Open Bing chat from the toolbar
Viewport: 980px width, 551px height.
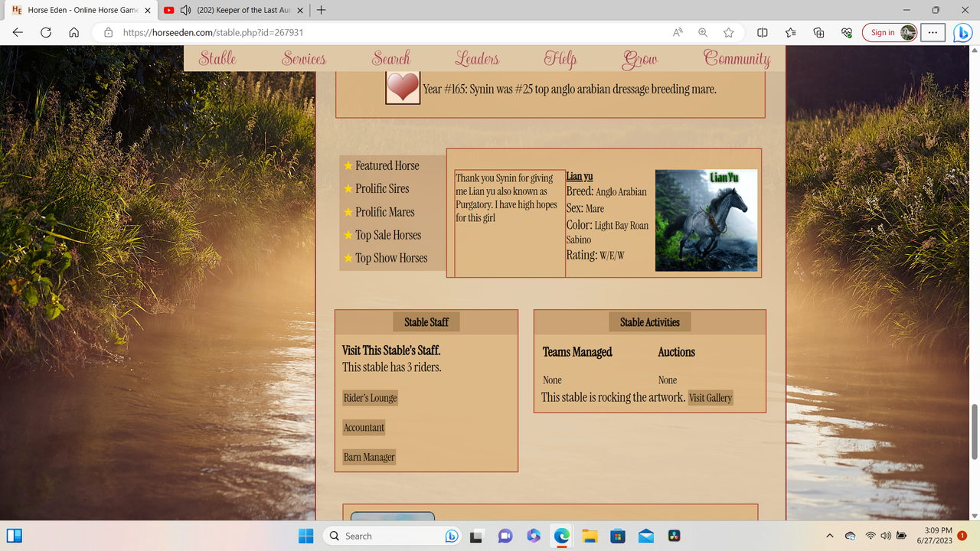[963, 32]
